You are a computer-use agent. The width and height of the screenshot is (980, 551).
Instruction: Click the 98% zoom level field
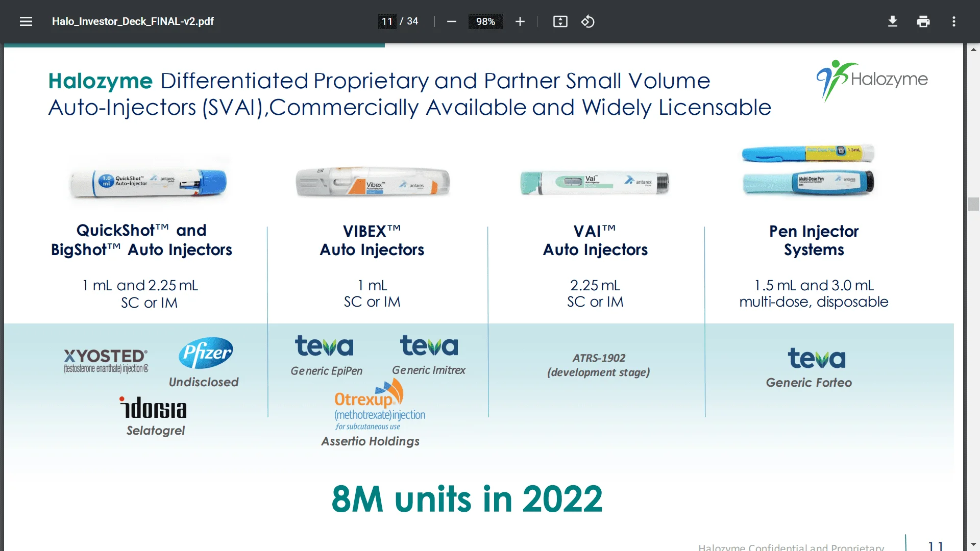pyautogui.click(x=485, y=21)
